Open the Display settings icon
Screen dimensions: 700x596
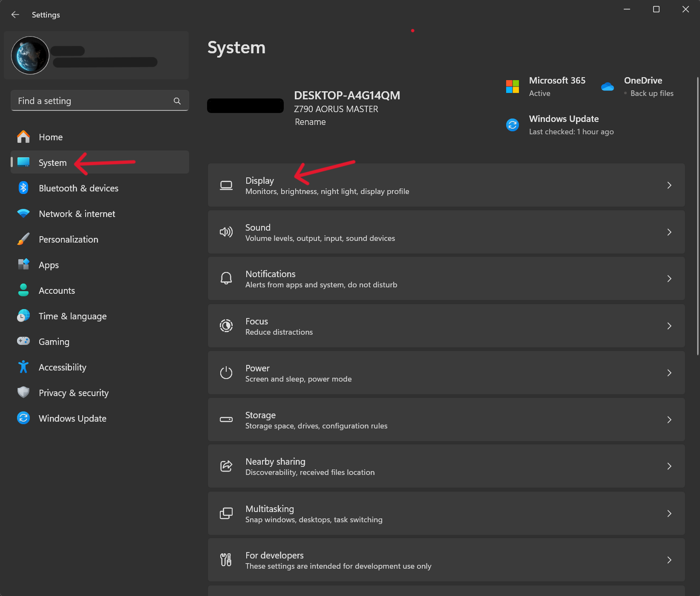coord(226,185)
